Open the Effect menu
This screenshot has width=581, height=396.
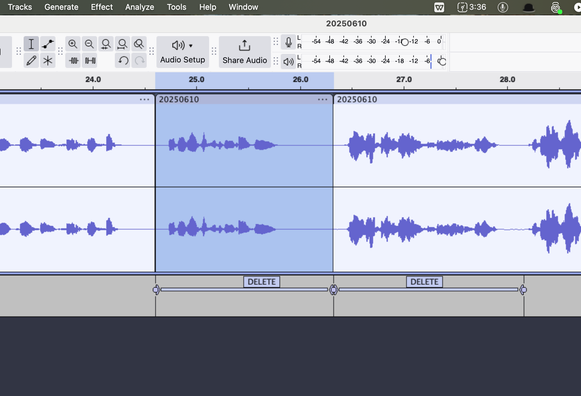[102, 7]
